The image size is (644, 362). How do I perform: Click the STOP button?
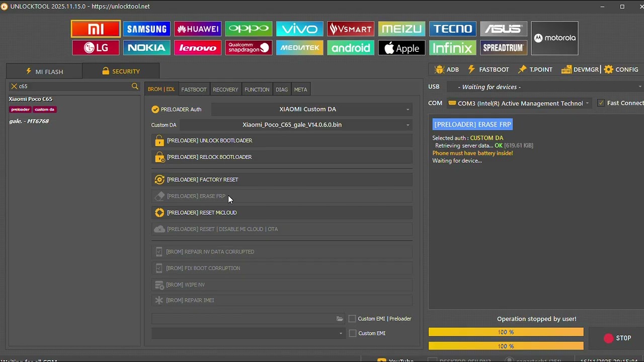pyautogui.click(x=617, y=338)
